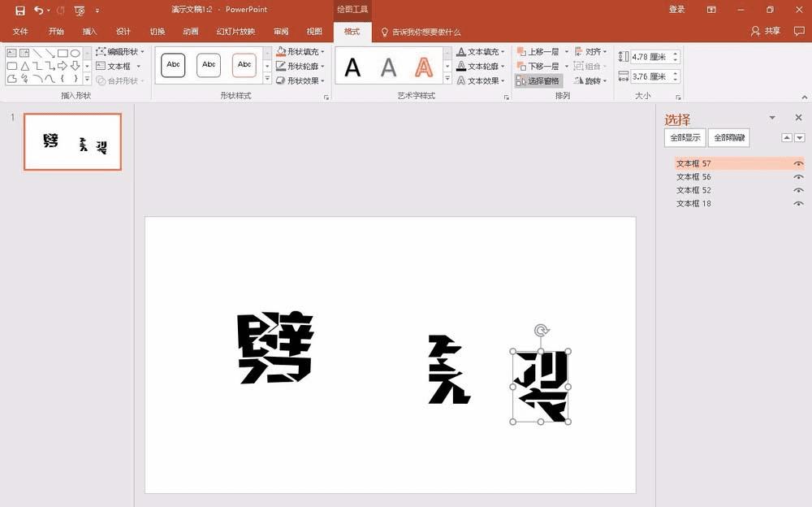Apply the black fill WordArt style A
This screenshot has height=507, width=812.
tap(352, 67)
